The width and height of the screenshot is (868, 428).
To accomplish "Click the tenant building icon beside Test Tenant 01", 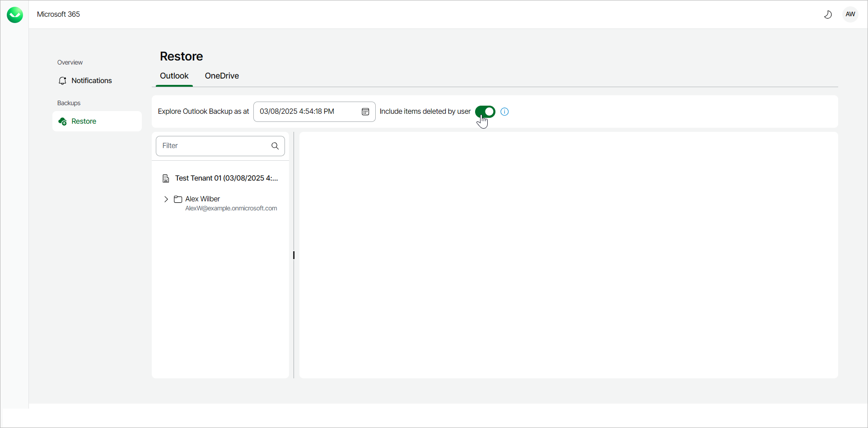I will click(x=166, y=178).
